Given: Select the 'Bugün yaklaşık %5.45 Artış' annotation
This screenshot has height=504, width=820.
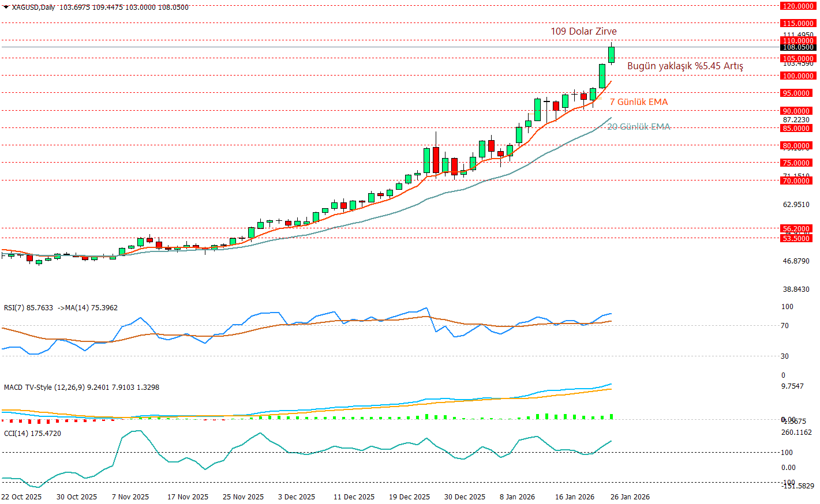Looking at the screenshot, I should [684, 66].
